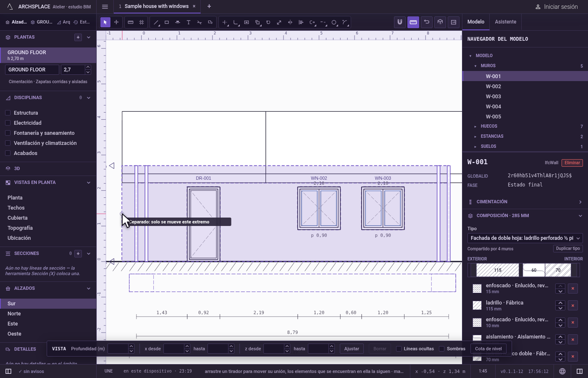Toggle the magnet snap icon
The height and width of the screenshot is (378, 588).
pyautogui.click(x=400, y=22)
